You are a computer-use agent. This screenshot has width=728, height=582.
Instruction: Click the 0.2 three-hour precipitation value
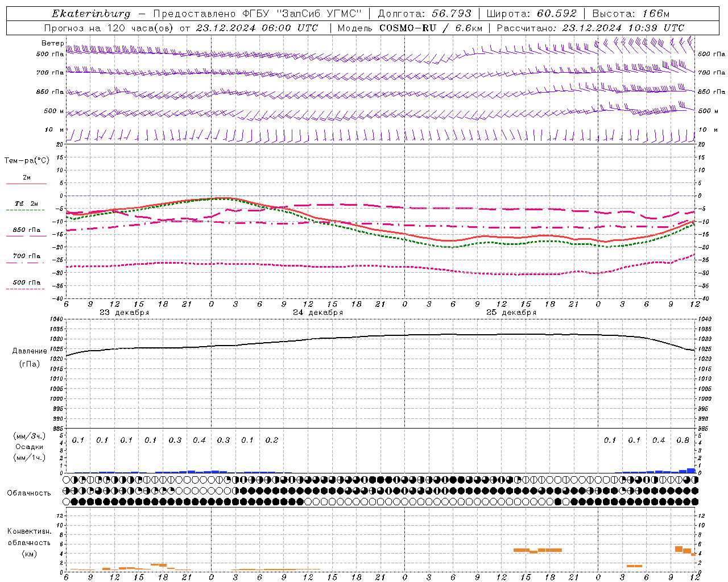click(x=272, y=440)
